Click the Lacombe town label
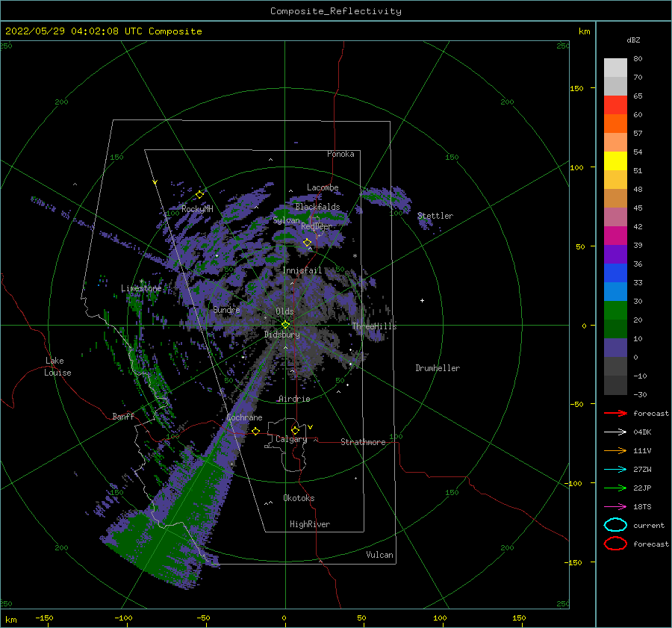This screenshot has width=672, height=628. (x=323, y=187)
